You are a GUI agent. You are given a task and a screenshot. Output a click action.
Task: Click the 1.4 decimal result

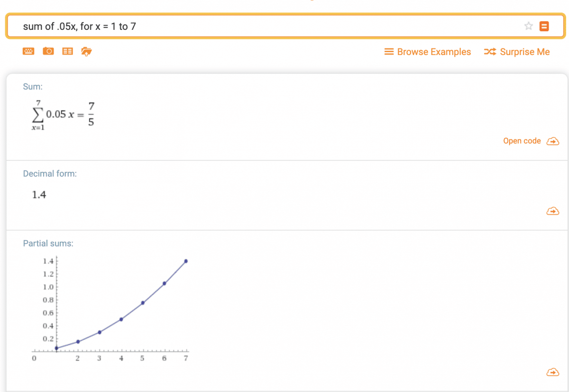[39, 195]
